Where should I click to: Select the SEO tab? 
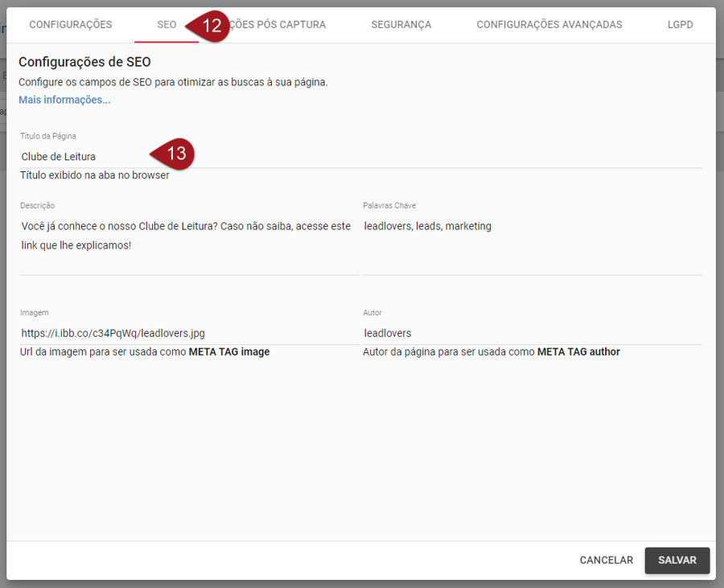click(x=167, y=25)
